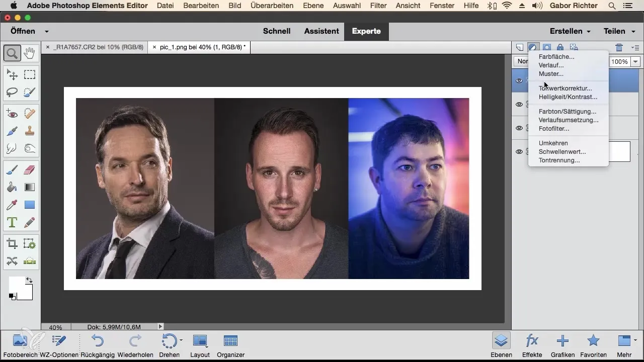Open the Drehen rotation dropdown

click(181, 340)
